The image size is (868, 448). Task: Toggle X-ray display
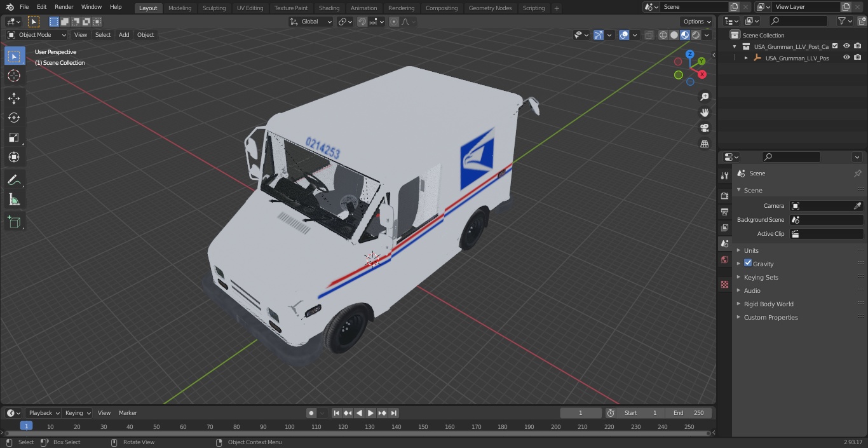[x=649, y=35]
